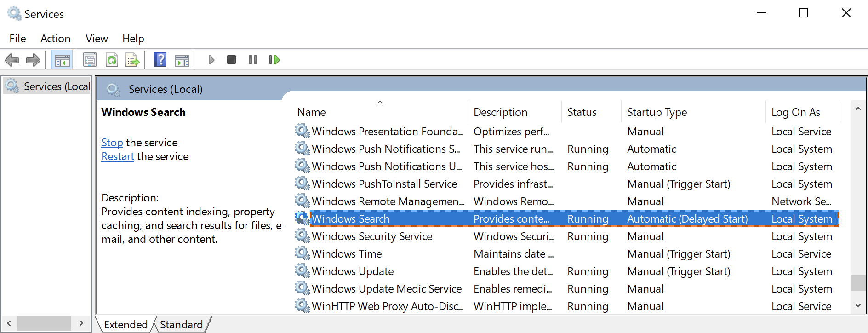This screenshot has height=333, width=868.
Task: Click left arrow of tree pane horizontal scrollbar
Action: (9, 323)
